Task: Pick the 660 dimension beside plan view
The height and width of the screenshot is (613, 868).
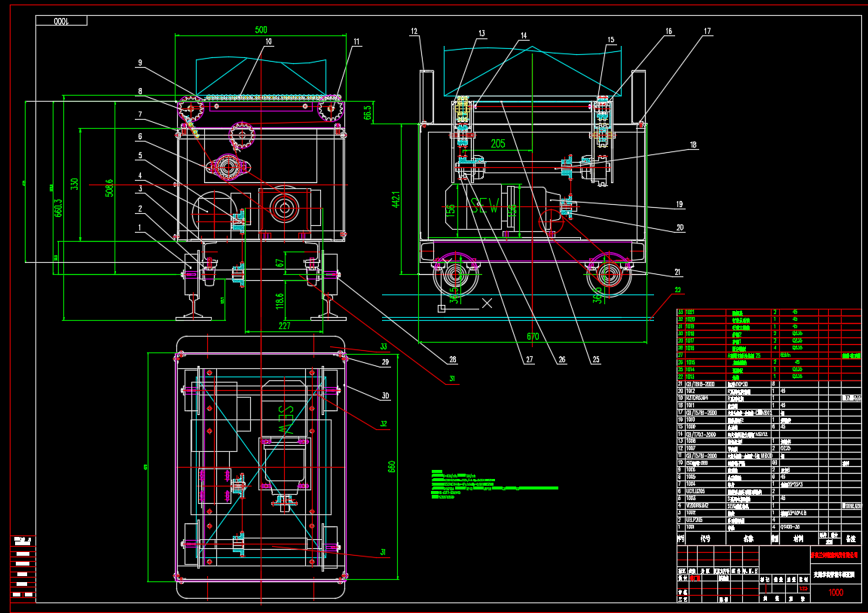Action: [x=391, y=467]
